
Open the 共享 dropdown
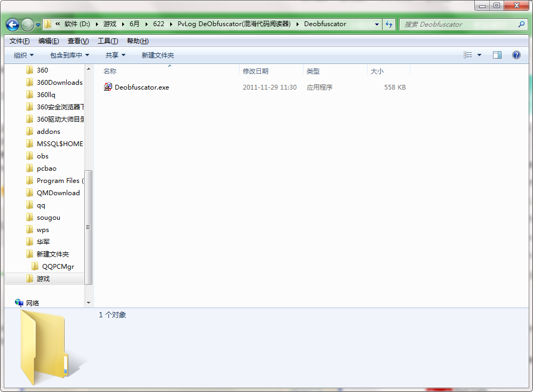pyautogui.click(x=115, y=55)
